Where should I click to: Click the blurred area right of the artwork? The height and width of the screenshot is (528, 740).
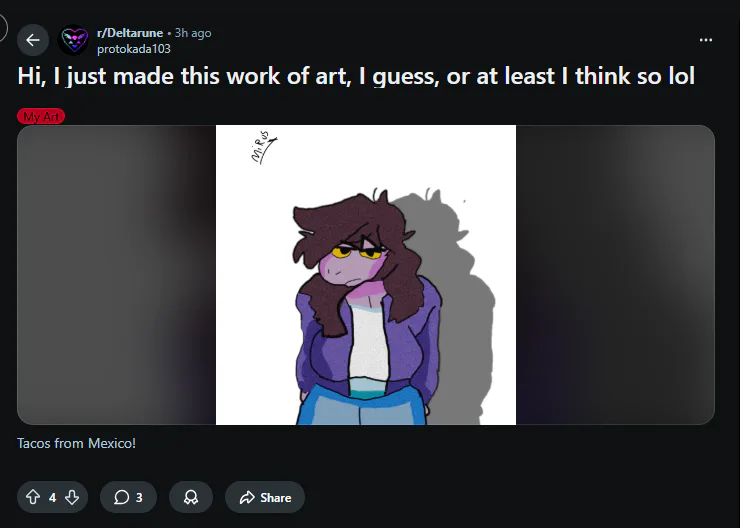(x=614, y=275)
